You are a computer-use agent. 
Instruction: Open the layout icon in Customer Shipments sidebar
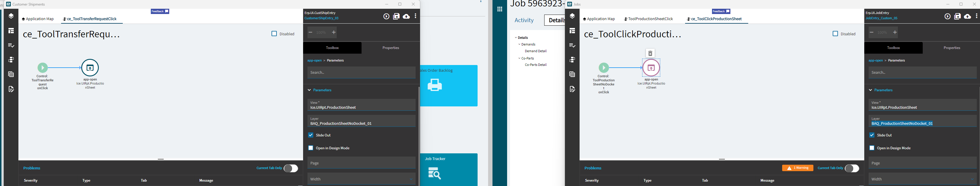[x=11, y=31]
